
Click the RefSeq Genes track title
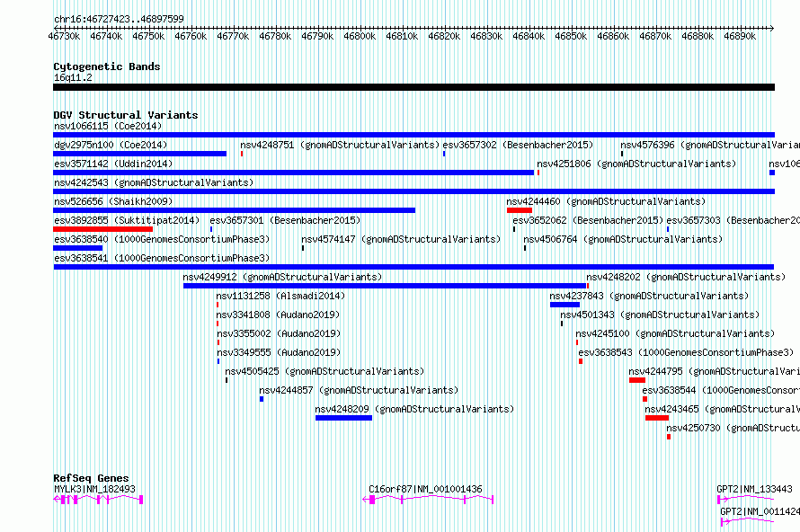coord(92,478)
